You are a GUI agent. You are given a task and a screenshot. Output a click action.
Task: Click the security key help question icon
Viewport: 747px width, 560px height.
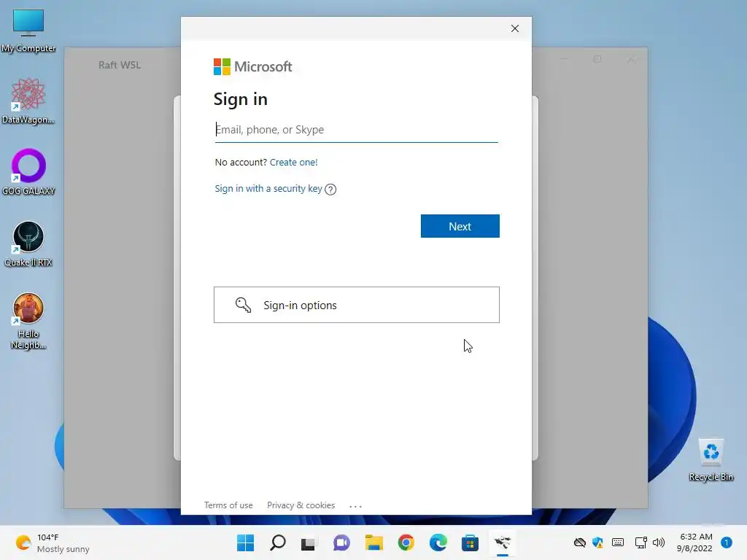(x=330, y=190)
